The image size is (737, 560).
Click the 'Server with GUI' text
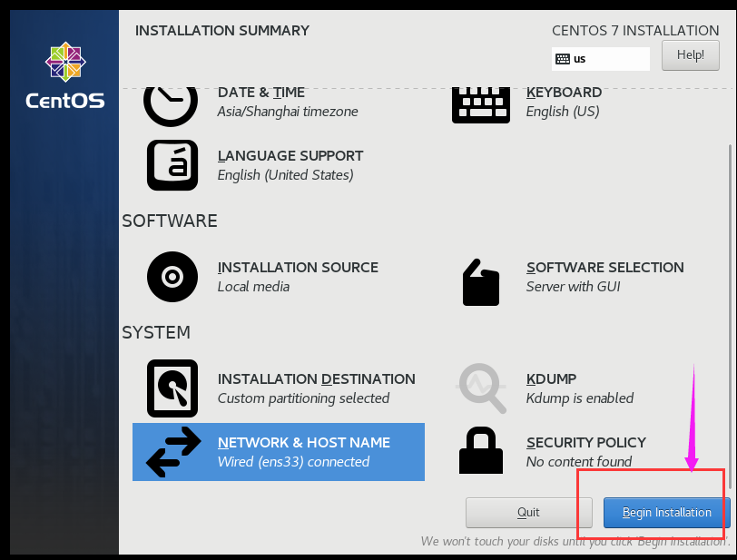(x=573, y=286)
